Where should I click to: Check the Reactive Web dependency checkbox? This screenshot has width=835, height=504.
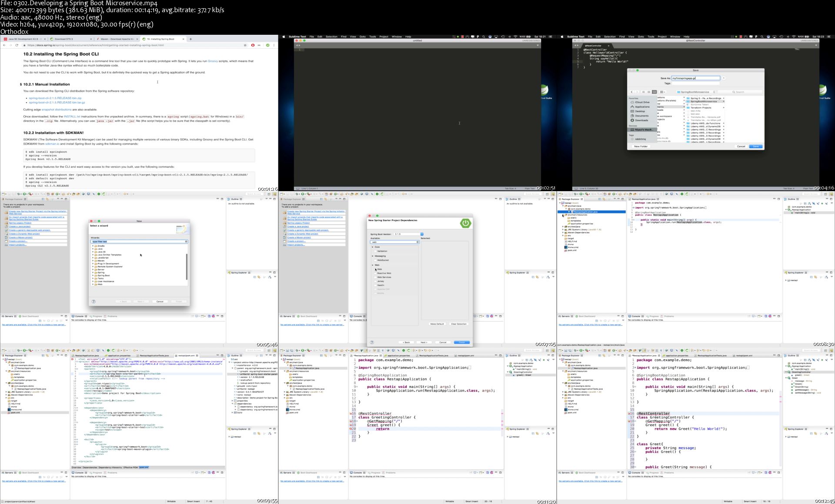click(x=375, y=273)
